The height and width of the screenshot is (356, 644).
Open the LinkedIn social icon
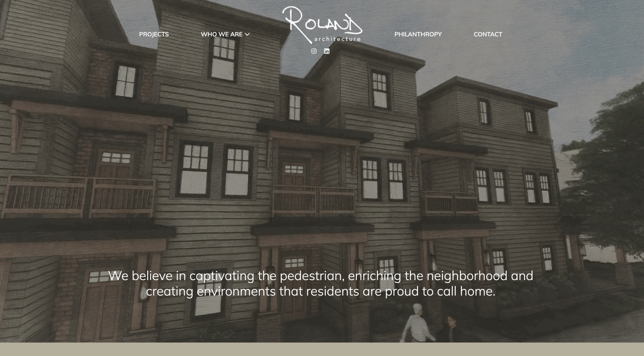coord(327,51)
